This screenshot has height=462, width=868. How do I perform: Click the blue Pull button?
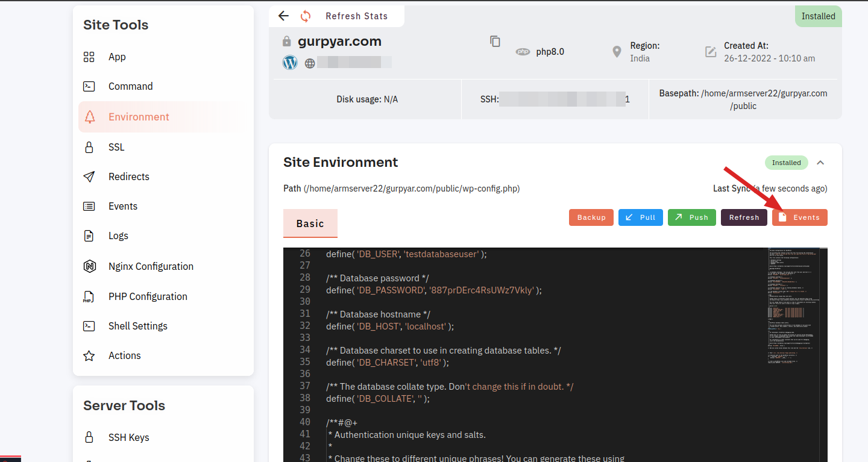[x=641, y=217]
